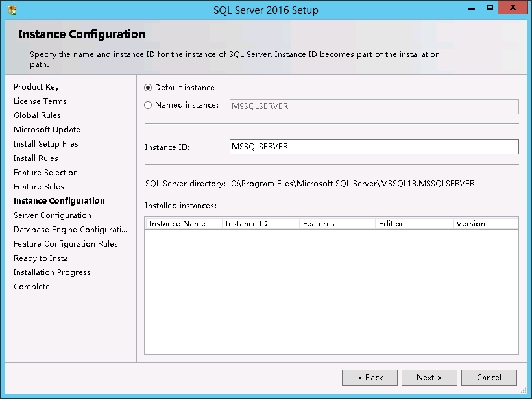Click the Installed instances label

pos(180,206)
